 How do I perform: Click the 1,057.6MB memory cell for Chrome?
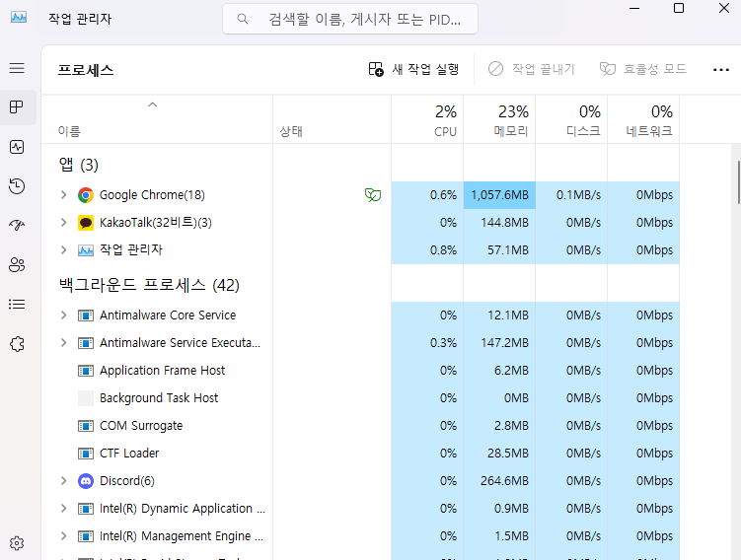click(499, 195)
